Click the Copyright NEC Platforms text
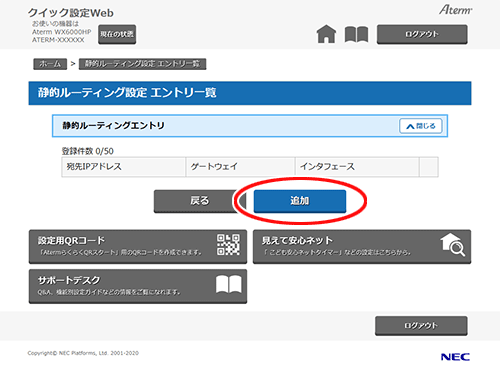The image size is (500, 378). 83,353
